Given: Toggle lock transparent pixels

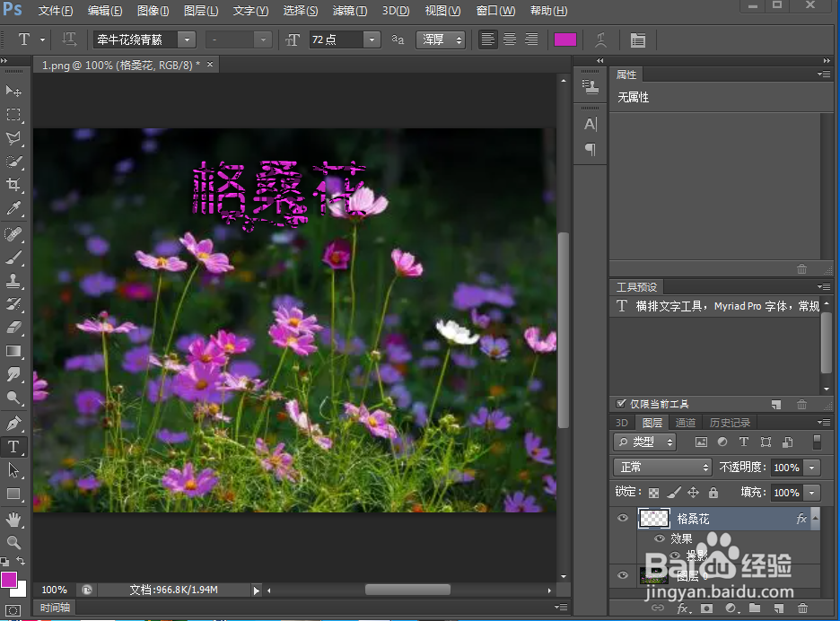Looking at the screenshot, I should click(x=653, y=493).
